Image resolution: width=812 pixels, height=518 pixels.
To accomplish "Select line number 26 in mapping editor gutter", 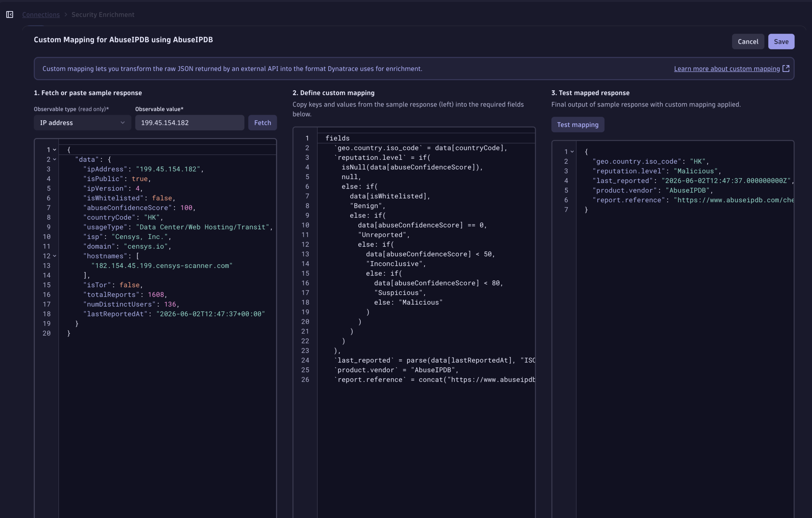I will tap(305, 380).
